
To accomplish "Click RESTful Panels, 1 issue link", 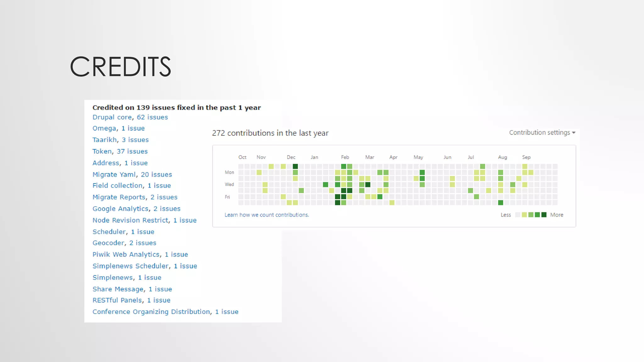I will point(131,300).
